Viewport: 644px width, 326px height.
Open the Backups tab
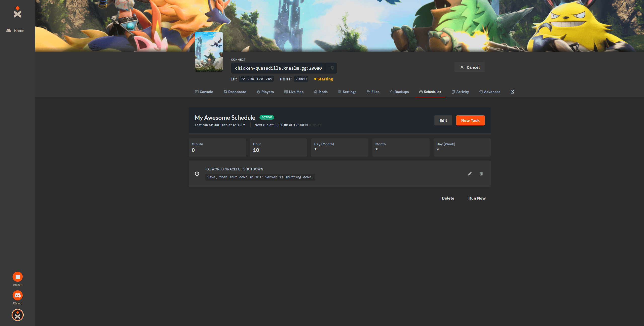pyautogui.click(x=399, y=92)
